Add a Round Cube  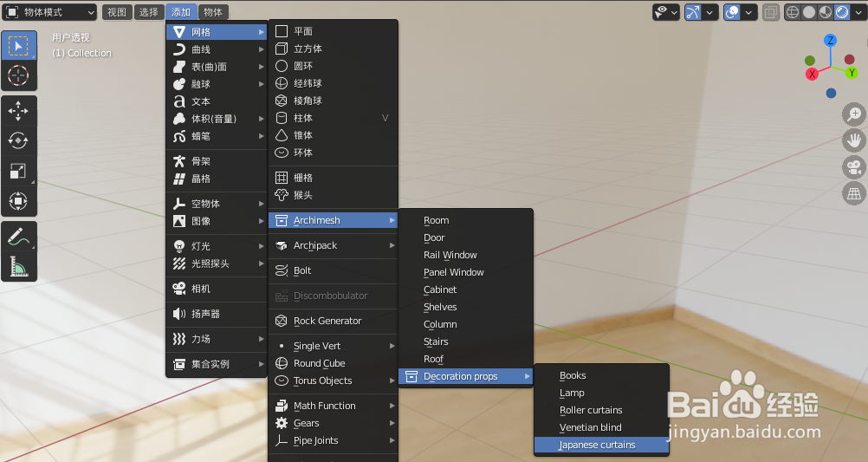[x=334, y=363]
